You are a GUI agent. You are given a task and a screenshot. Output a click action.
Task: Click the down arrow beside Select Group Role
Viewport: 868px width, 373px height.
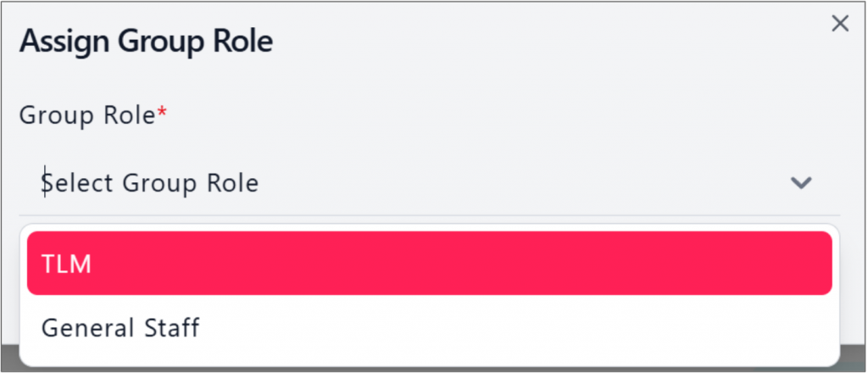pyautogui.click(x=801, y=183)
